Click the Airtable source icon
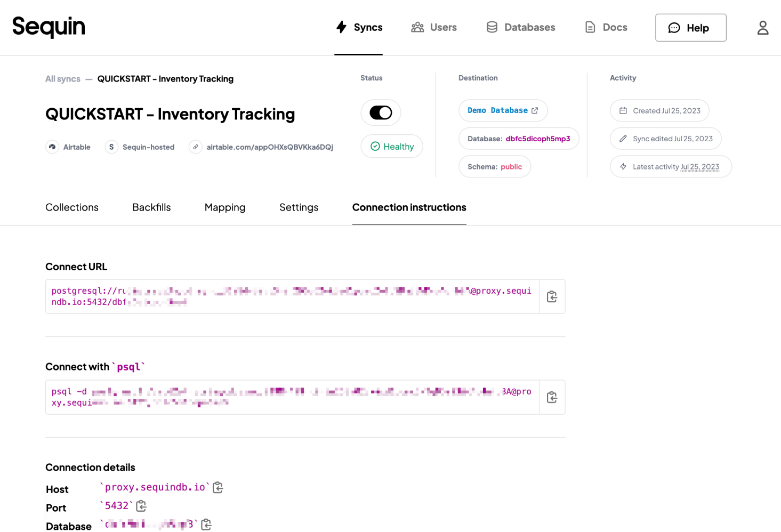 [52, 147]
